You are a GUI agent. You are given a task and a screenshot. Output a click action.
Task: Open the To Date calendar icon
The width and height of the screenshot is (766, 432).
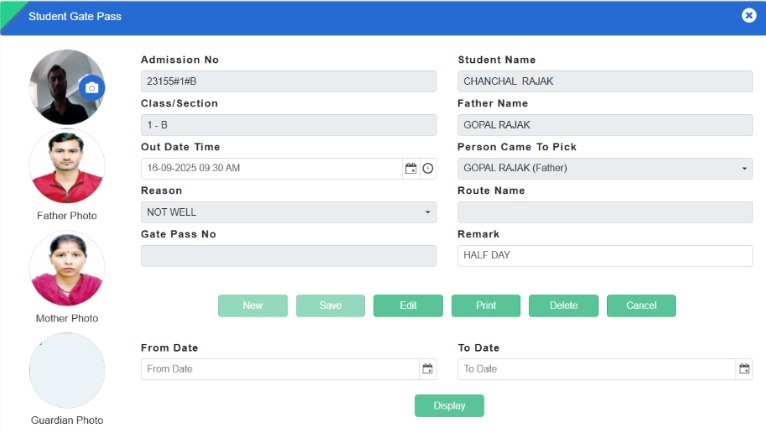744,369
